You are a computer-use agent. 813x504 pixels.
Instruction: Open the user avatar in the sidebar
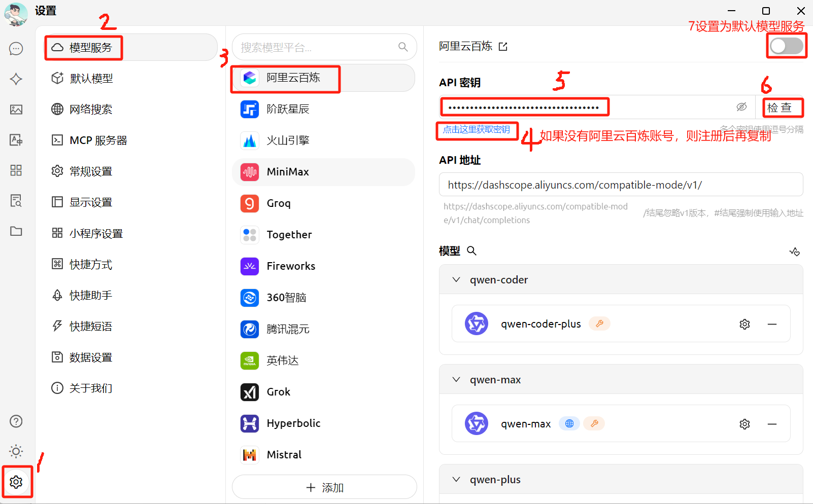pyautogui.click(x=16, y=14)
